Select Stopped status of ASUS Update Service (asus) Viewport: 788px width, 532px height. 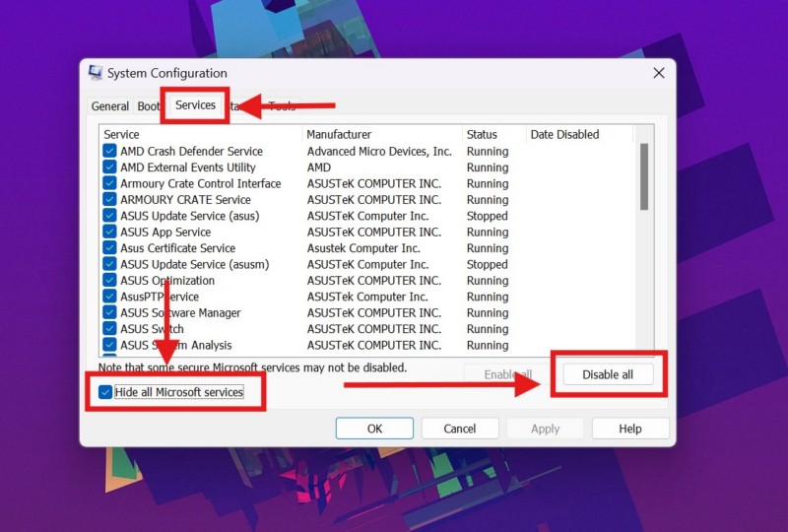(x=487, y=216)
